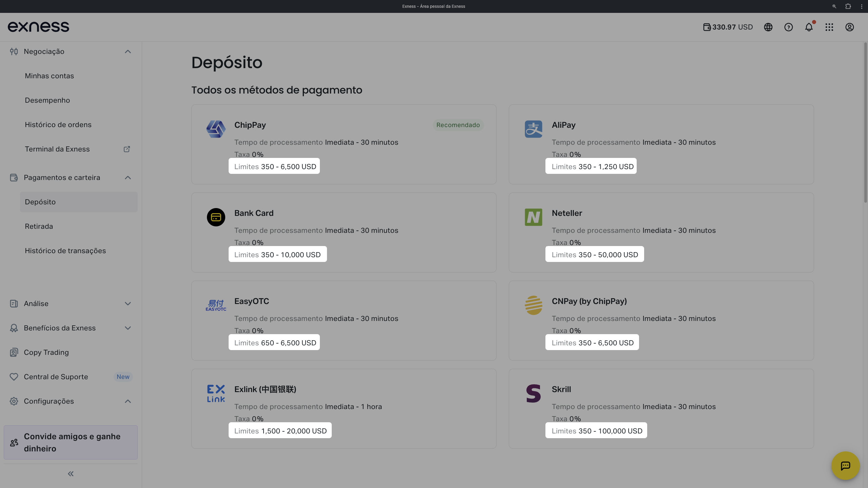Viewport: 868px width, 488px height.
Task: Click the Análise news icon
Action: [14, 304]
